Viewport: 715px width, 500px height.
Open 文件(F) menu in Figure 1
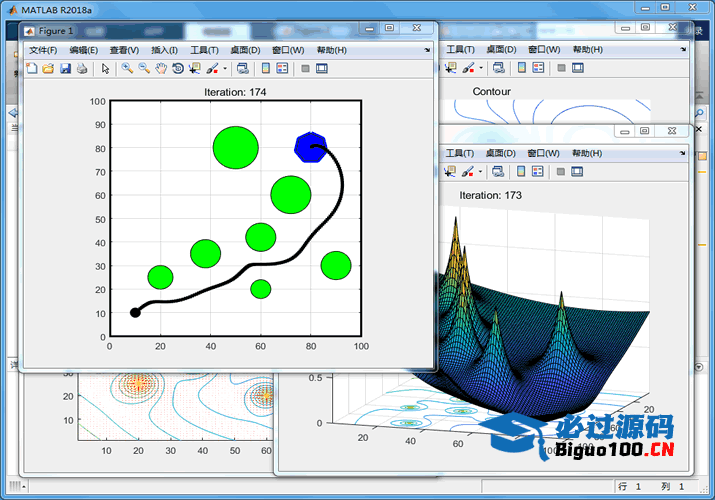[x=43, y=50]
